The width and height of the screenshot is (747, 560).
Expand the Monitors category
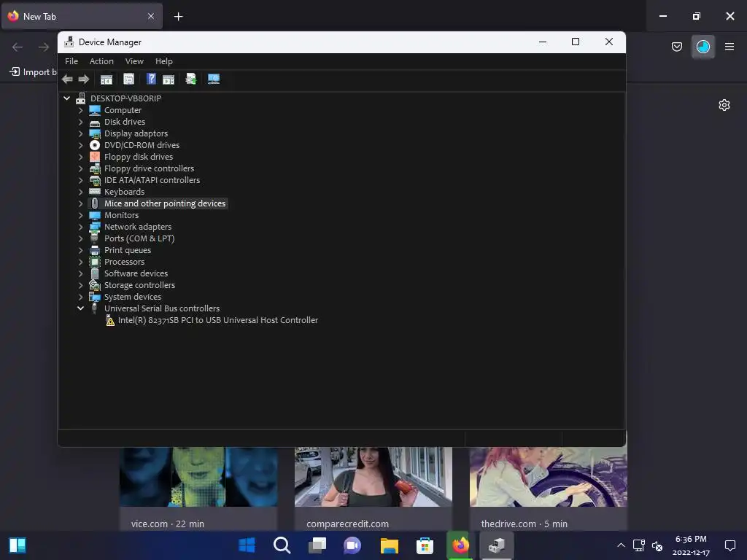click(x=80, y=215)
